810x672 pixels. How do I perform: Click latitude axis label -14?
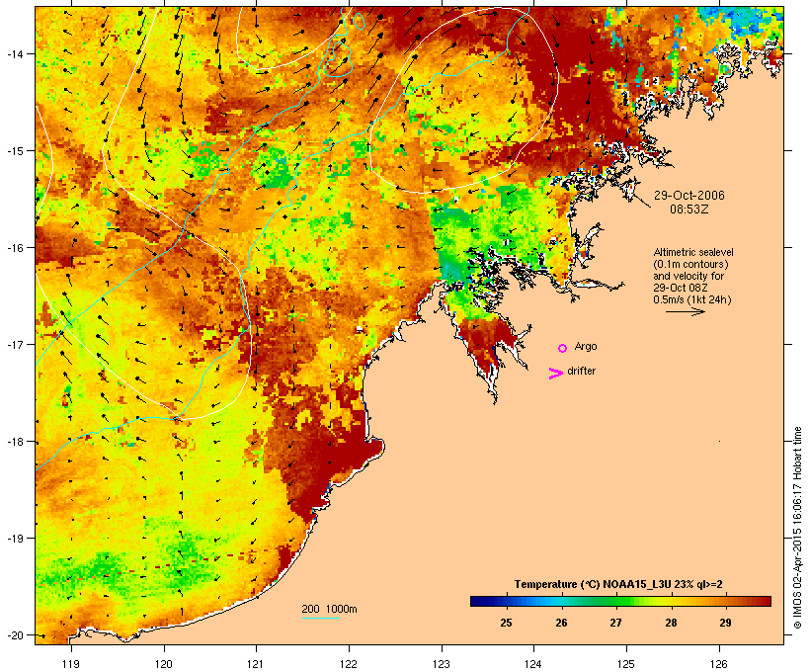[14, 53]
